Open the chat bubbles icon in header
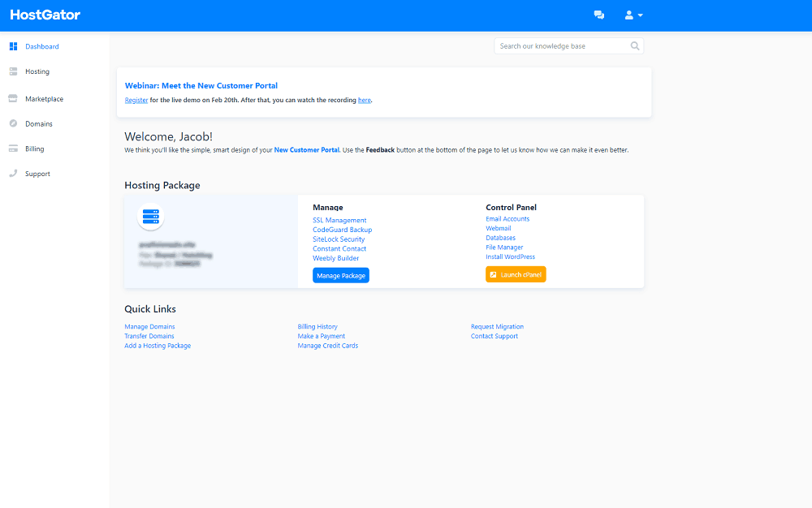Screen dimensions: 812x508 pos(599,15)
